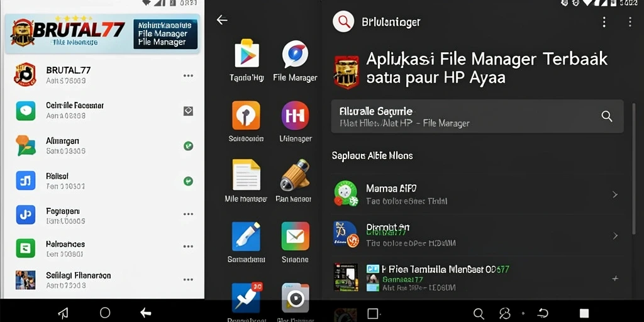Click the BRUTAL77 banner logo

point(68,31)
